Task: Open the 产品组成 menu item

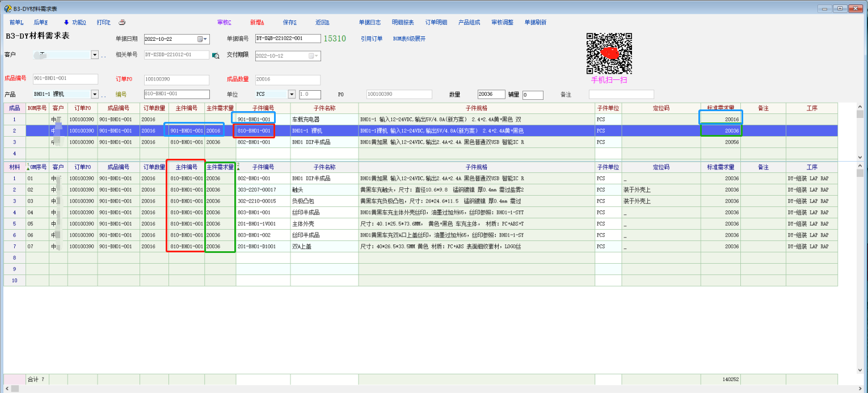Action: pos(469,23)
